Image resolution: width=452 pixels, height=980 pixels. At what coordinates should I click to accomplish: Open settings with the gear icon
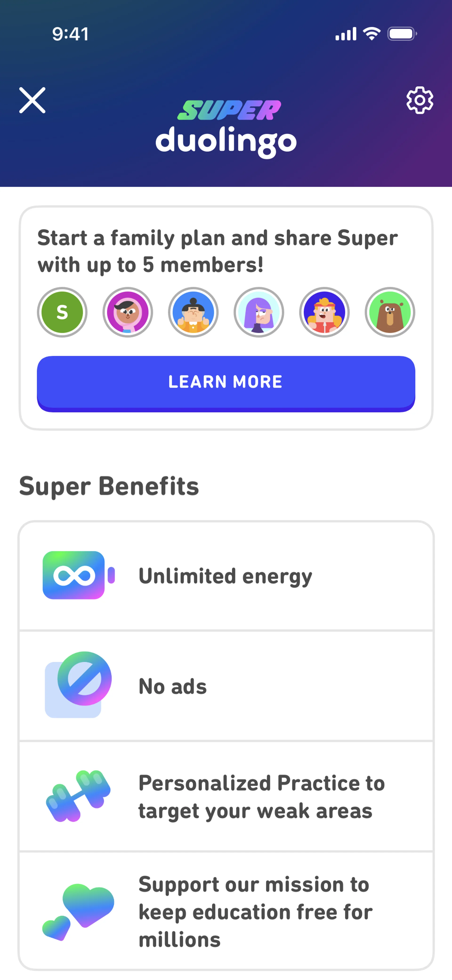[419, 101]
